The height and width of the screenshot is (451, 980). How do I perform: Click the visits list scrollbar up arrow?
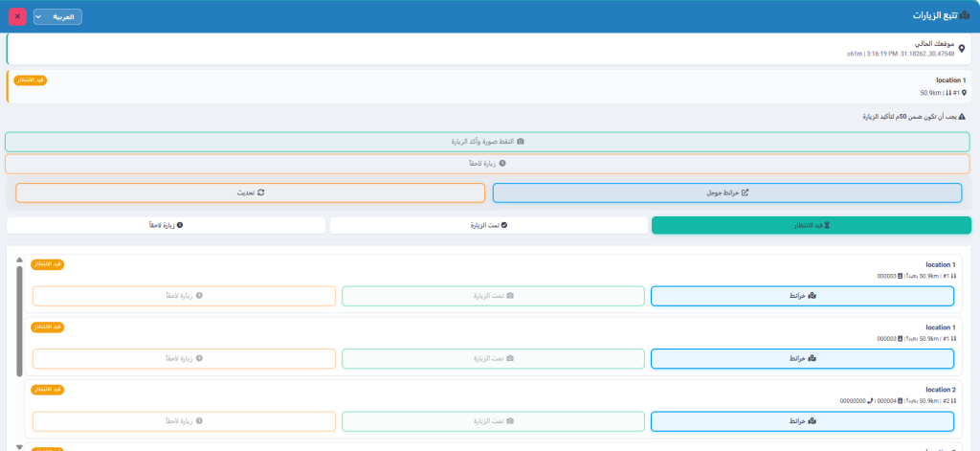(x=19, y=258)
